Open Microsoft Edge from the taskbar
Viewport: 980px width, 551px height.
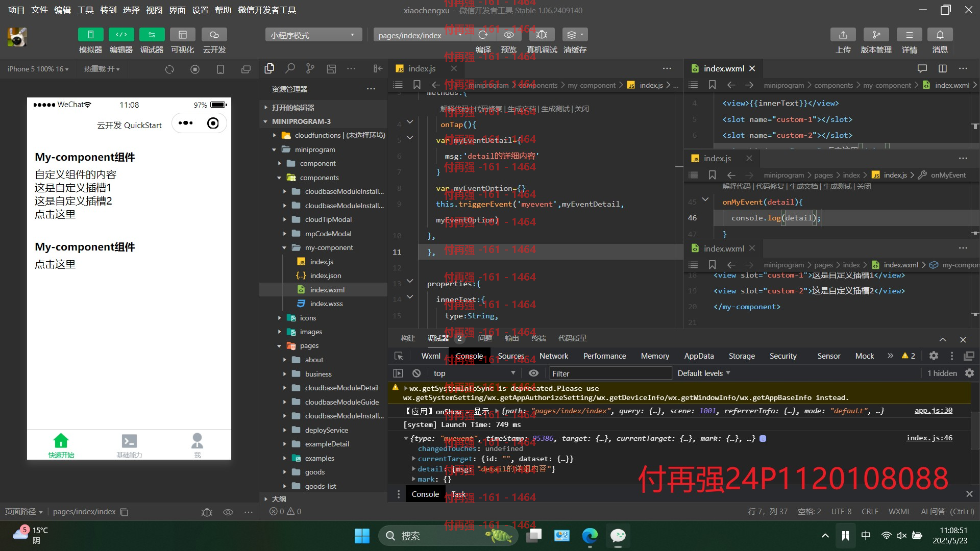click(590, 536)
